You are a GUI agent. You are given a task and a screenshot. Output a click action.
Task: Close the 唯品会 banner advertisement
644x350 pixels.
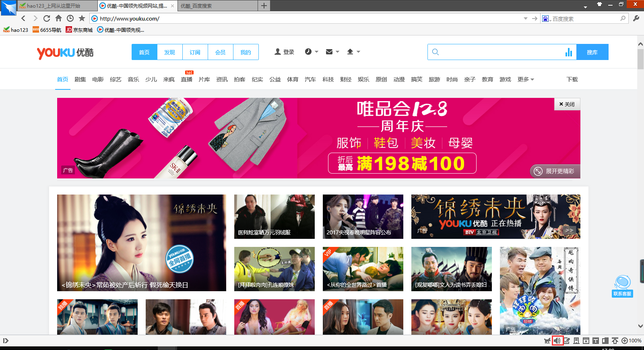[x=567, y=104]
